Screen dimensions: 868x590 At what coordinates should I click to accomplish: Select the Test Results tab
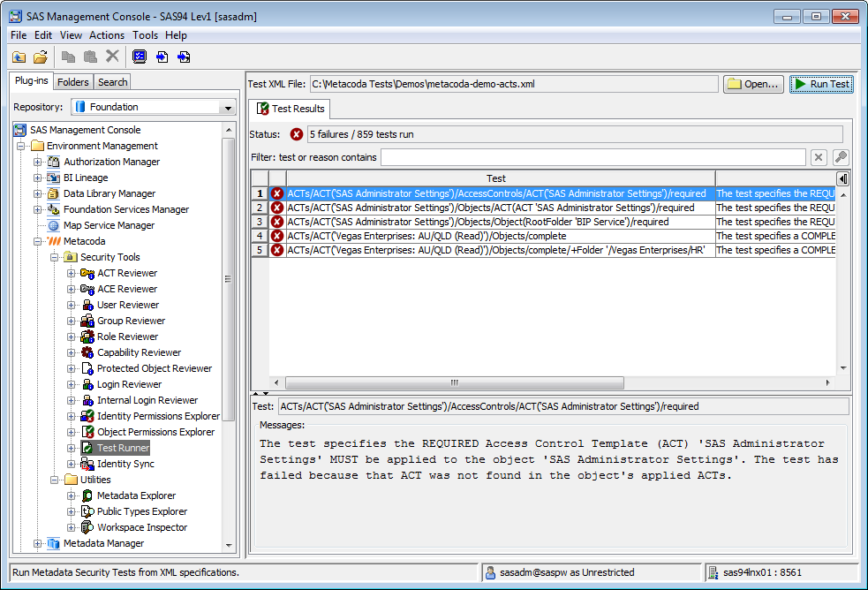tap(291, 109)
